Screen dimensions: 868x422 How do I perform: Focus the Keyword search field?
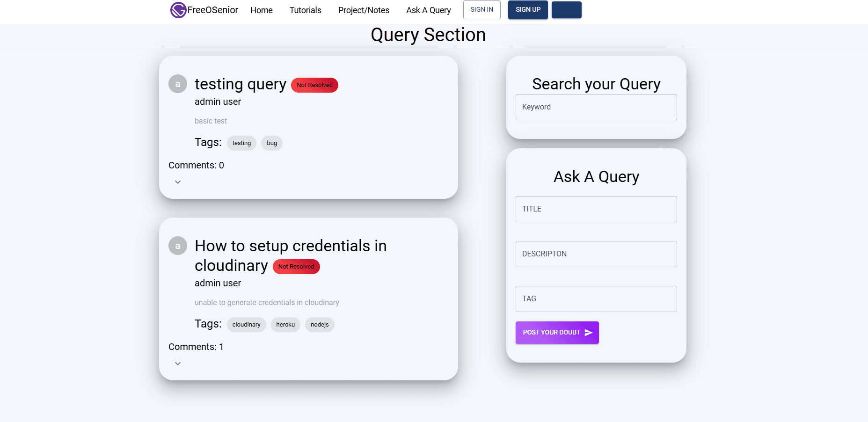596,107
